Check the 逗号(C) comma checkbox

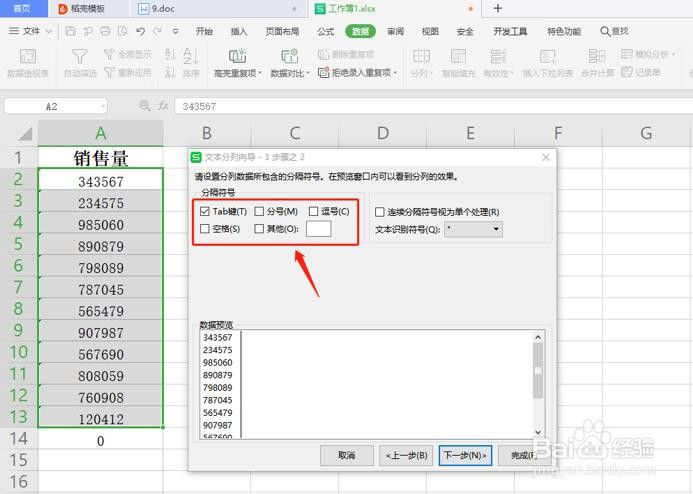(313, 211)
